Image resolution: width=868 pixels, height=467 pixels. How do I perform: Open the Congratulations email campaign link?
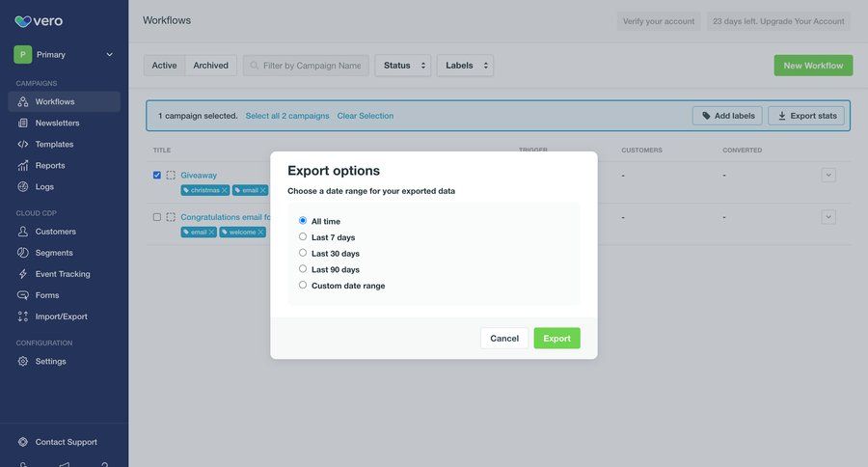[226, 217]
